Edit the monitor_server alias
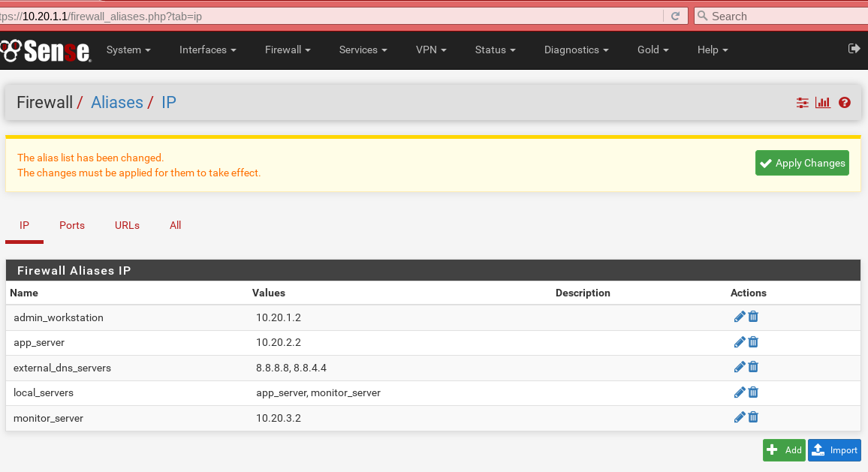 click(x=739, y=417)
